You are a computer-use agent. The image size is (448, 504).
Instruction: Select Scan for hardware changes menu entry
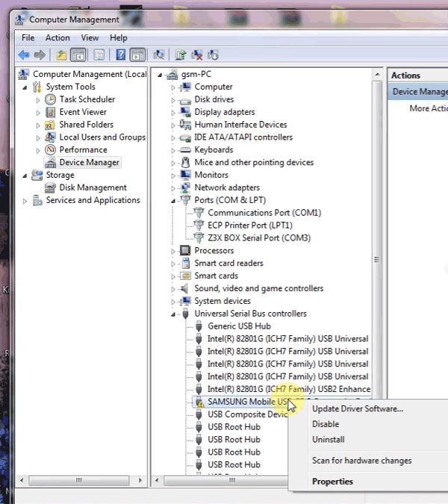click(362, 461)
